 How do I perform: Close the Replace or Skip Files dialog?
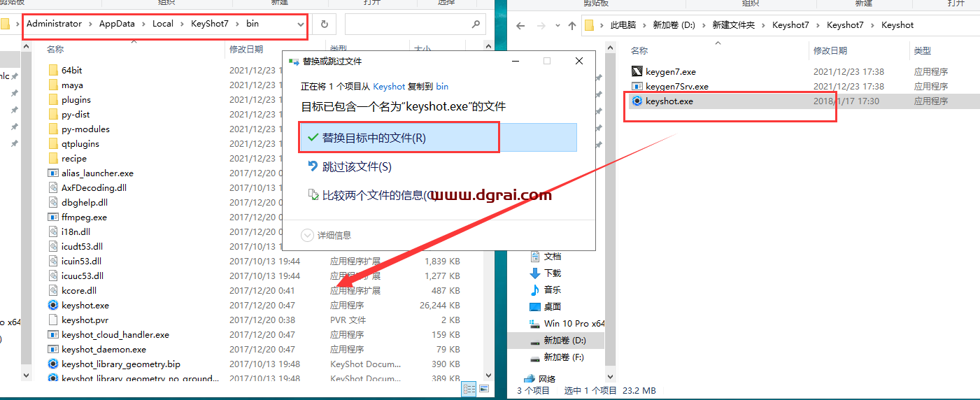579,61
